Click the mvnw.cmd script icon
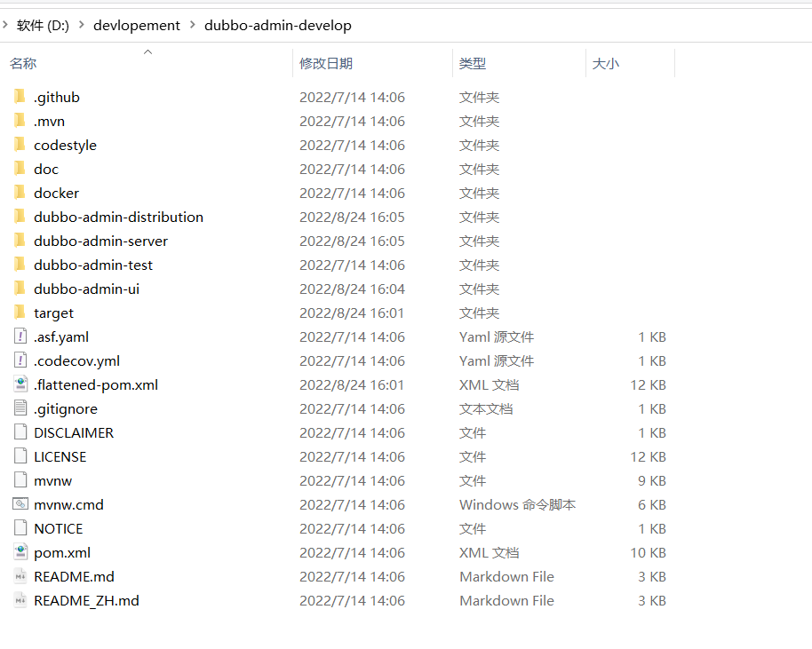Viewport: 812px width, 649px height. [x=20, y=503]
